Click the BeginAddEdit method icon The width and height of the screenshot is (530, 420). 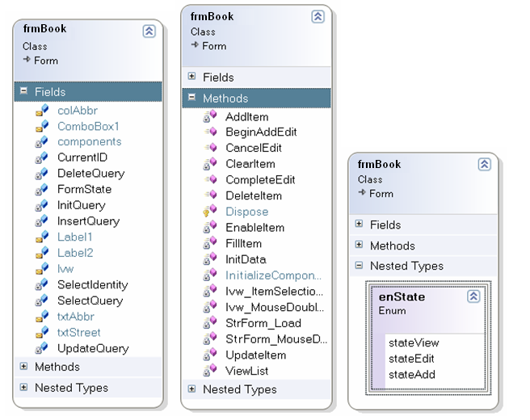[210, 132]
